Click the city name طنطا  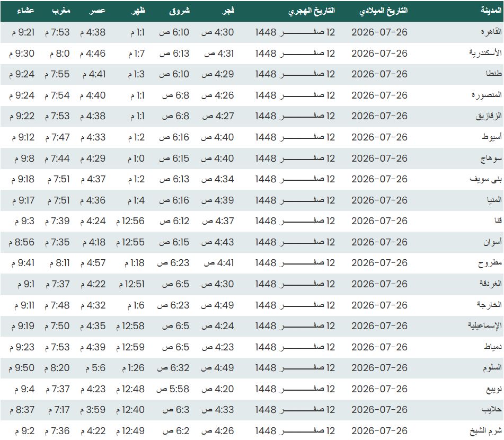click(x=494, y=74)
